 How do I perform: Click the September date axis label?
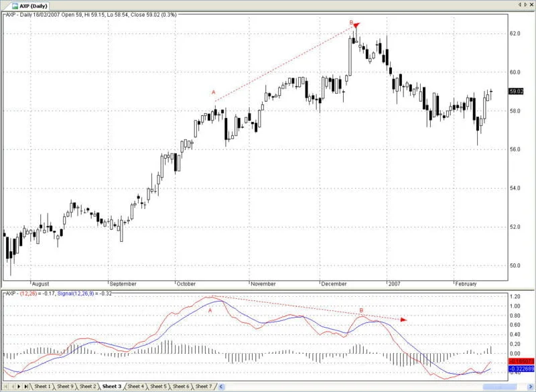pyautogui.click(x=123, y=283)
